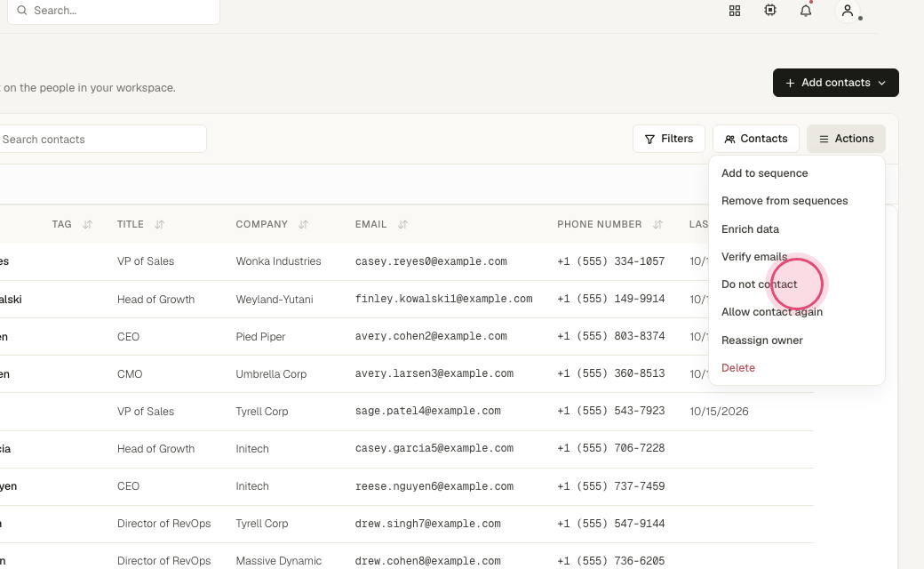Click phone number +1 (555) 737-7459
Screen dimensions: 924x569
click(611, 486)
